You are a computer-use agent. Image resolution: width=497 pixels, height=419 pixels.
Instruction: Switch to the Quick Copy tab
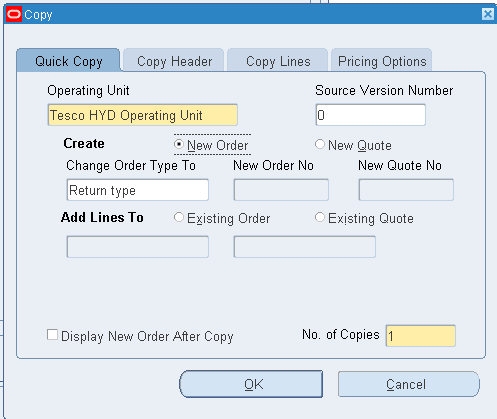coord(68,61)
